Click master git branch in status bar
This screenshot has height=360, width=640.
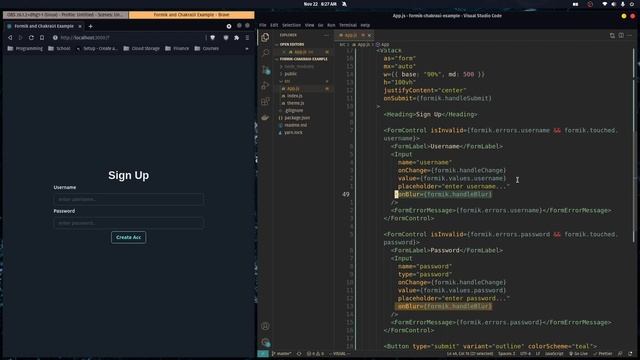coord(282,353)
